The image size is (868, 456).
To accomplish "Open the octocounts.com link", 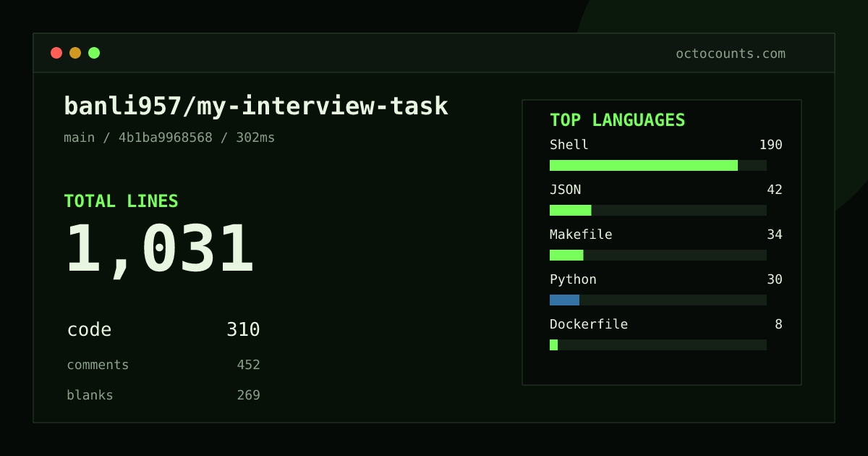I will [731, 54].
